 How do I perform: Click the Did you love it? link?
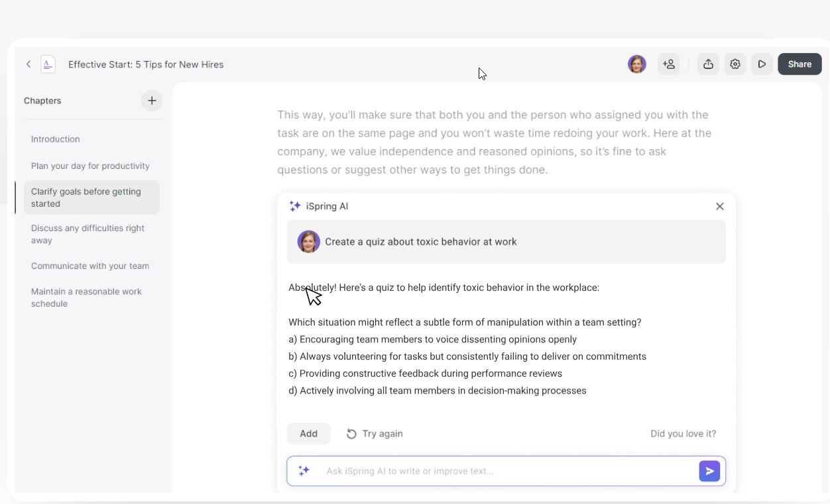coord(683,434)
